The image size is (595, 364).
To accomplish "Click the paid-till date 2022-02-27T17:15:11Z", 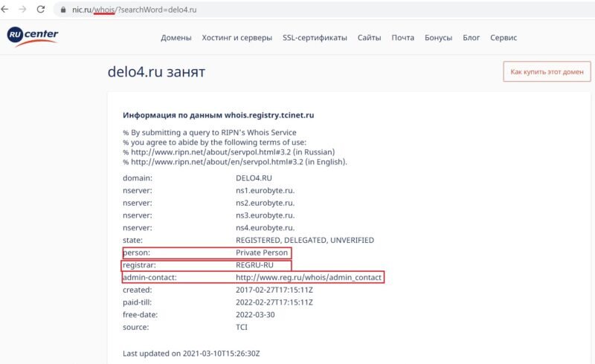I will (274, 302).
